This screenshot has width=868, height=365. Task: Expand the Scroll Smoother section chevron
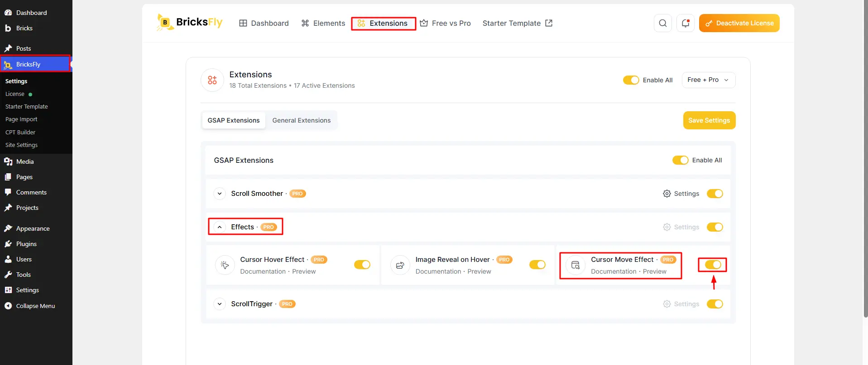[x=220, y=194]
